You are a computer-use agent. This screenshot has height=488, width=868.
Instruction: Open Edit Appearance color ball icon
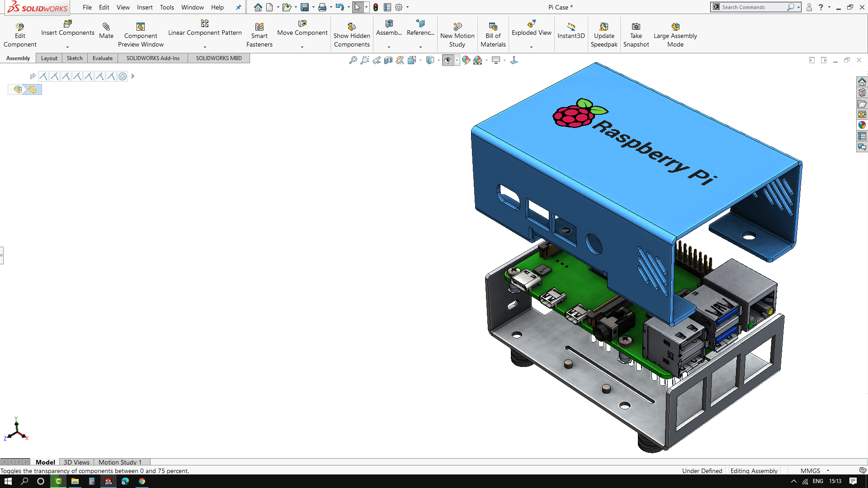coord(466,60)
